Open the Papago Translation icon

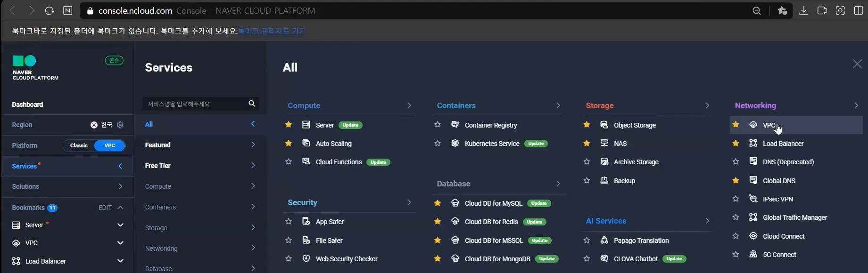click(x=604, y=240)
